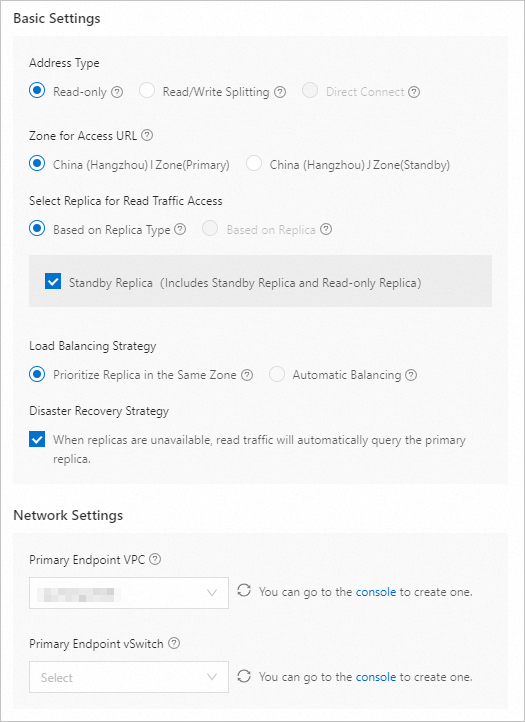Toggle the disaster recovery strategy checkbox
Image resolution: width=525 pixels, height=722 pixels.
[37, 439]
